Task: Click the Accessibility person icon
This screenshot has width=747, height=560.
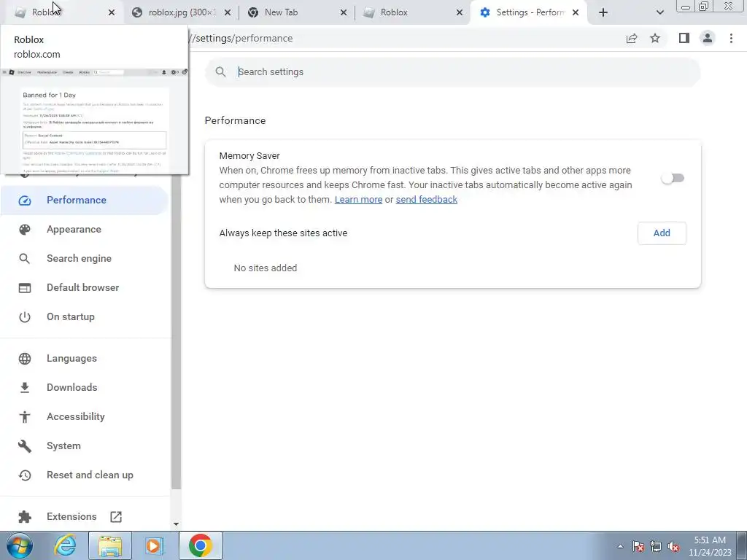Action: pos(25,416)
